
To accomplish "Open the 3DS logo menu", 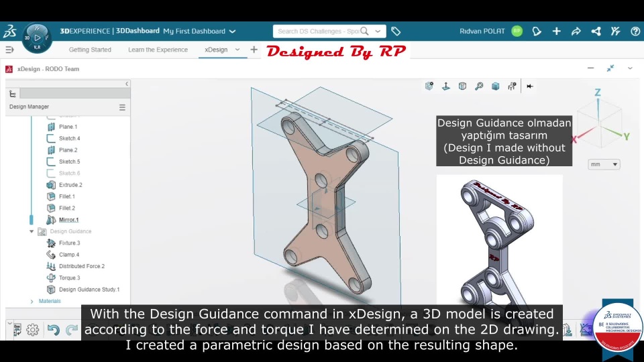I will [9, 32].
